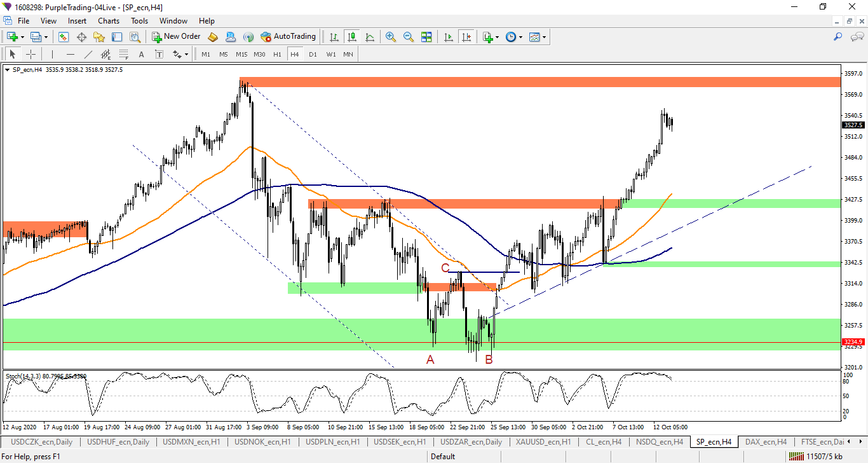The height and width of the screenshot is (463, 868).
Task: Click the 3234.9 red price level label
Action: (x=853, y=342)
